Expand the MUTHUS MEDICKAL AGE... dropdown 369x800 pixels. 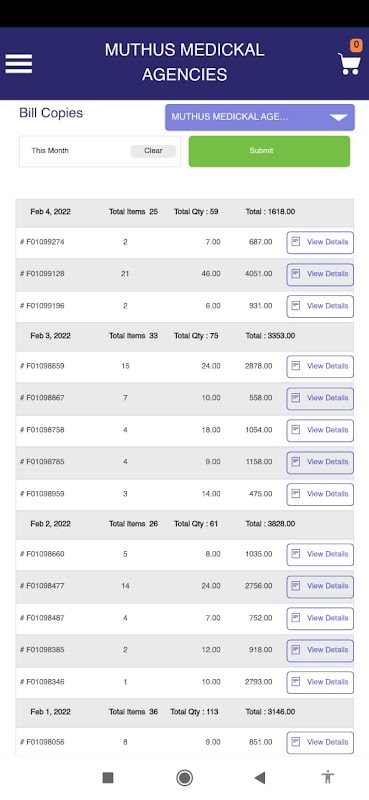pyautogui.click(x=260, y=117)
